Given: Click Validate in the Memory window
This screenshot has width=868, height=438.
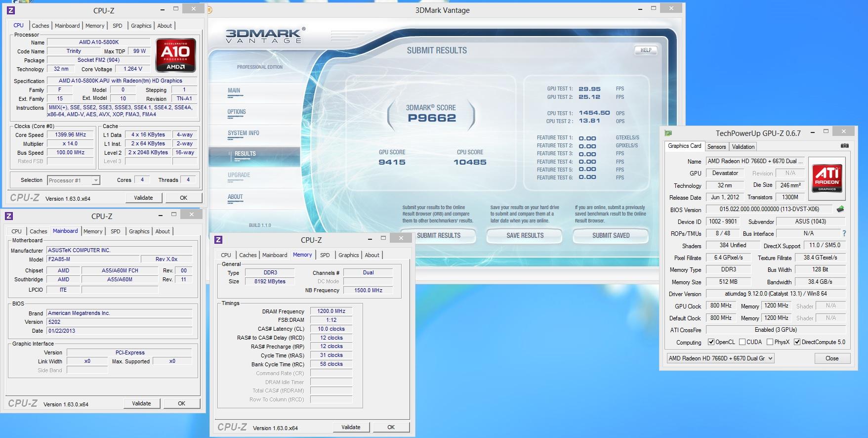Looking at the screenshot, I should pos(351,427).
